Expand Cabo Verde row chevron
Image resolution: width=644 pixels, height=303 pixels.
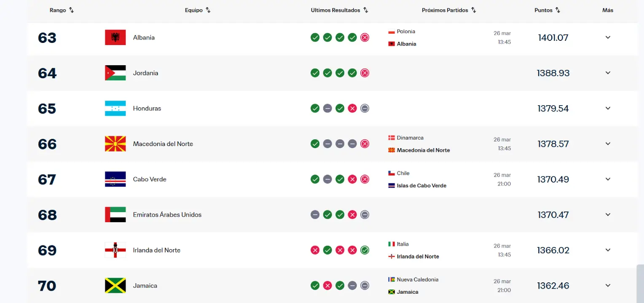tap(608, 179)
